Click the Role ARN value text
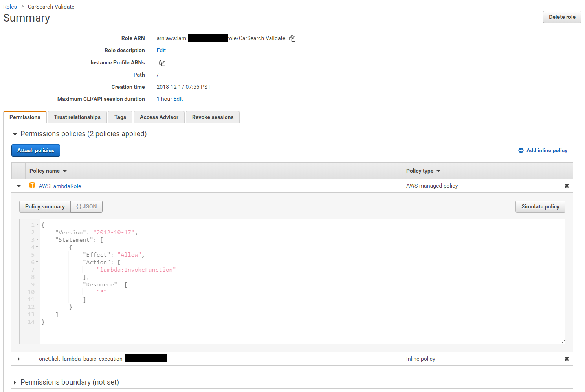The height and width of the screenshot is (392, 585). pyautogui.click(x=221, y=38)
